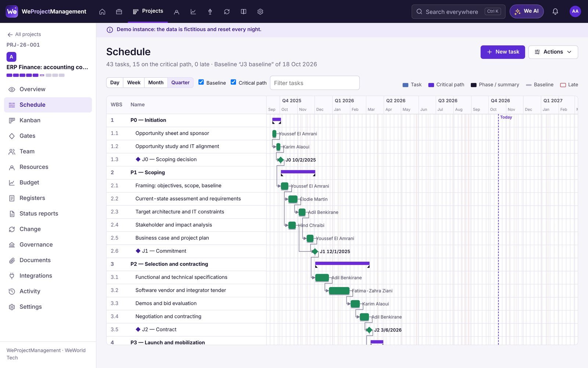Go back to All projects

24,34
